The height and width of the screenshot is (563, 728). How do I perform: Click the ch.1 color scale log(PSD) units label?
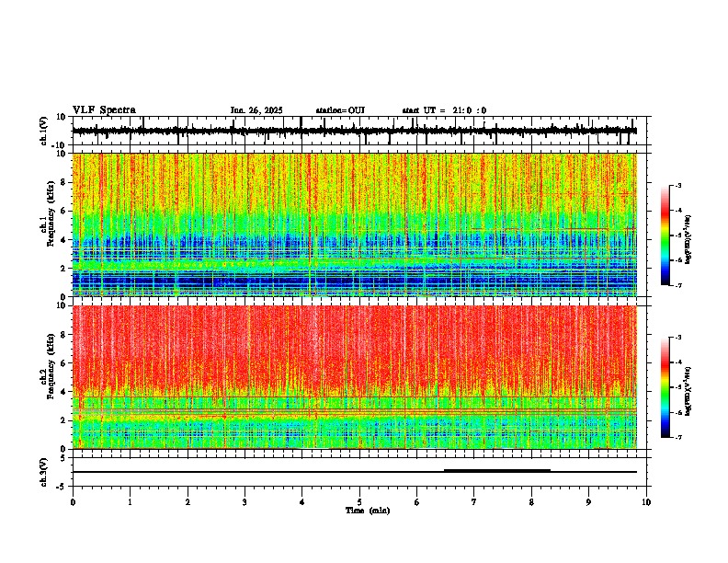[x=688, y=240]
